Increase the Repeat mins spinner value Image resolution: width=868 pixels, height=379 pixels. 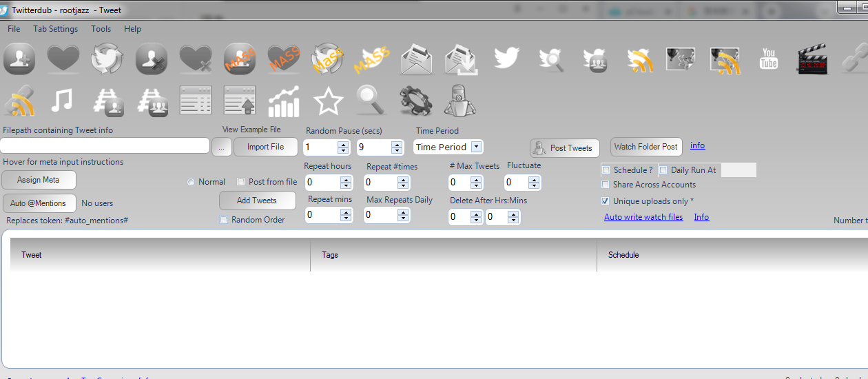[x=347, y=212]
